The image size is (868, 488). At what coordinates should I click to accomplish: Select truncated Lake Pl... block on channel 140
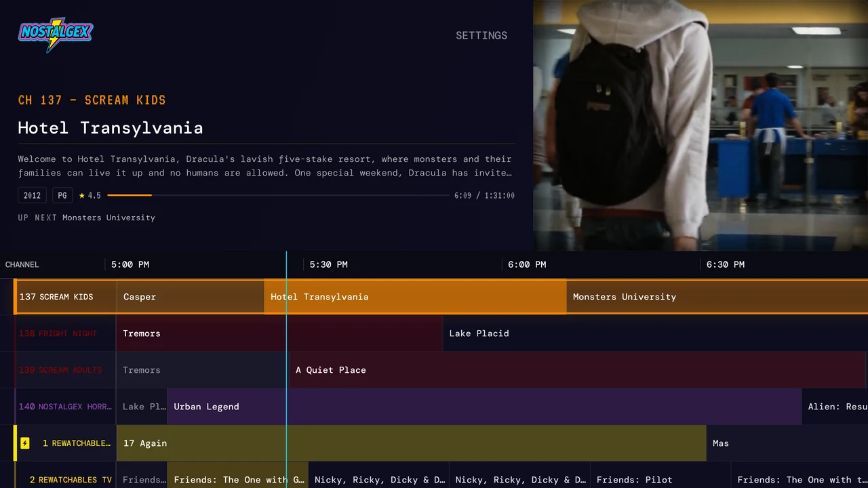click(142, 407)
